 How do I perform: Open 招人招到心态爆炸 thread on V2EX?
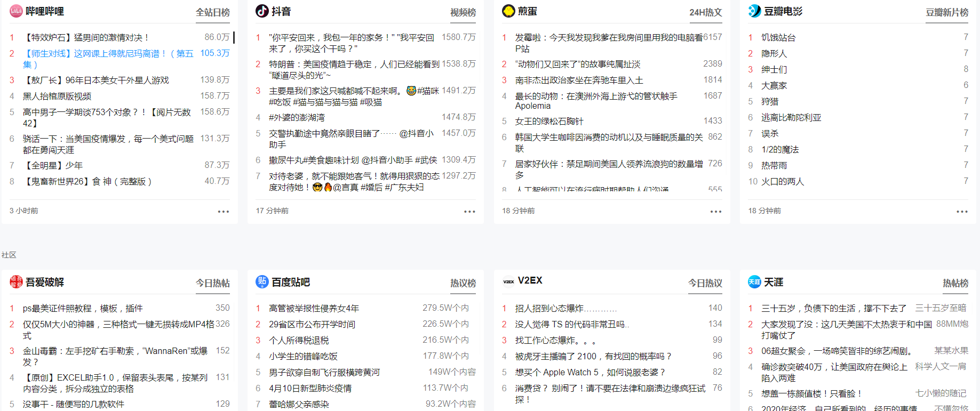pyautogui.click(x=566, y=308)
